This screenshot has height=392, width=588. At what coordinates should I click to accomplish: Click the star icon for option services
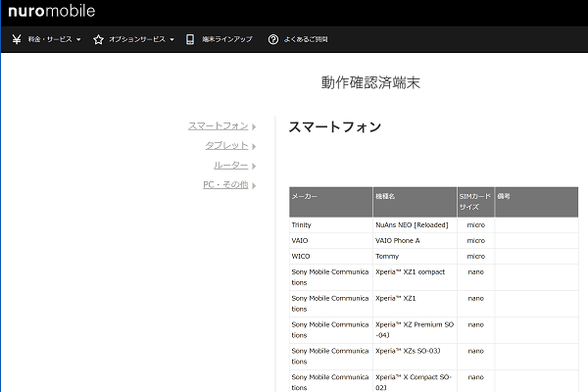[x=98, y=39]
